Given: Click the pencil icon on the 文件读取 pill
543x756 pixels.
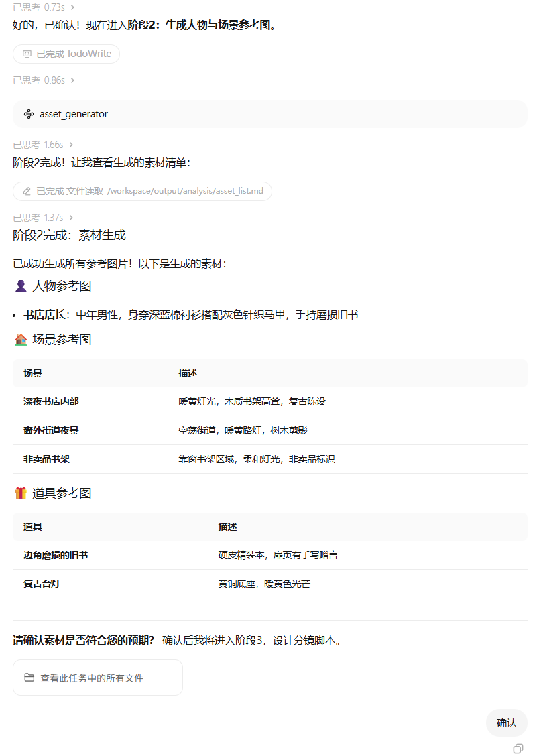Looking at the screenshot, I should point(26,191).
